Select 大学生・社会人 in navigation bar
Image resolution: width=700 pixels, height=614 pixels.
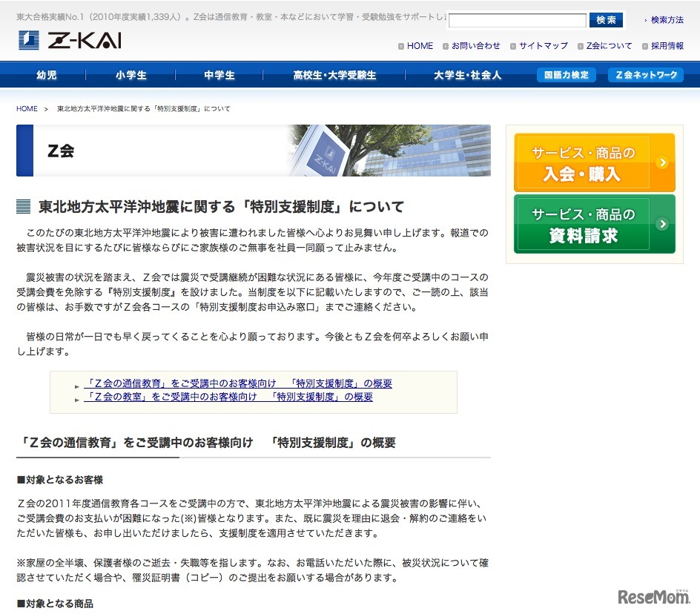(467, 75)
